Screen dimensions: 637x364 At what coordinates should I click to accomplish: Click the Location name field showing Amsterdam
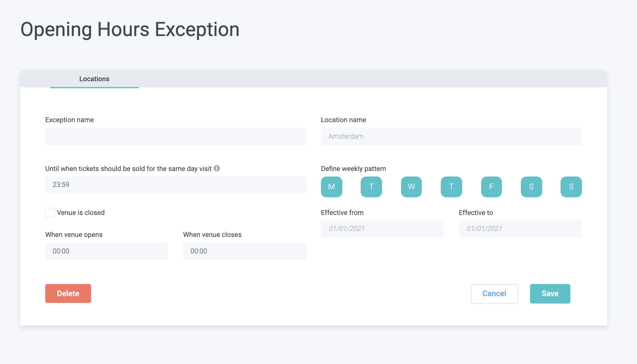(451, 136)
